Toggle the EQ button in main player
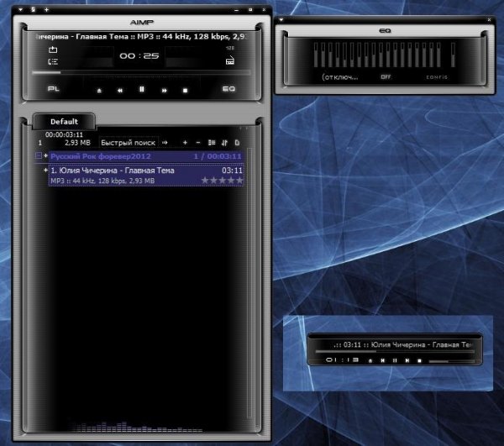The image size is (504, 446). tap(228, 89)
